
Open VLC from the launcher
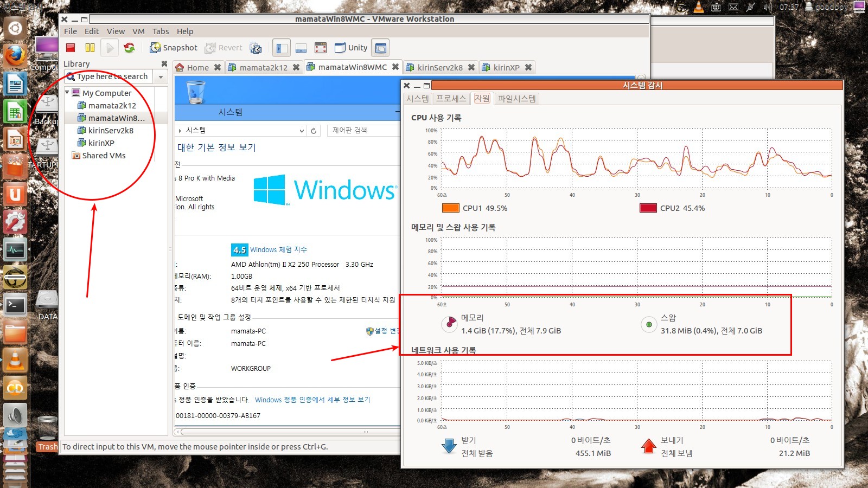(x=15, y=360)
